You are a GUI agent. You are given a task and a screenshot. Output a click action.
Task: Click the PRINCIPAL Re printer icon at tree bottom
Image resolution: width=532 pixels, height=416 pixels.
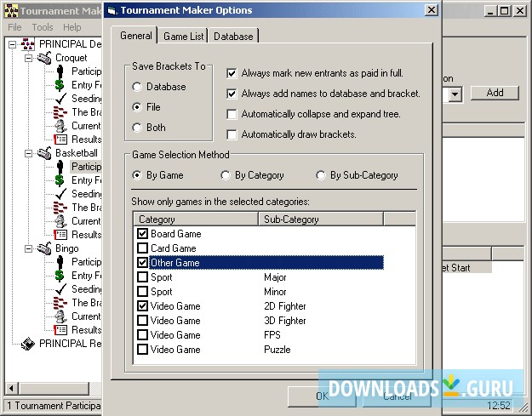(x=28, y=344)
